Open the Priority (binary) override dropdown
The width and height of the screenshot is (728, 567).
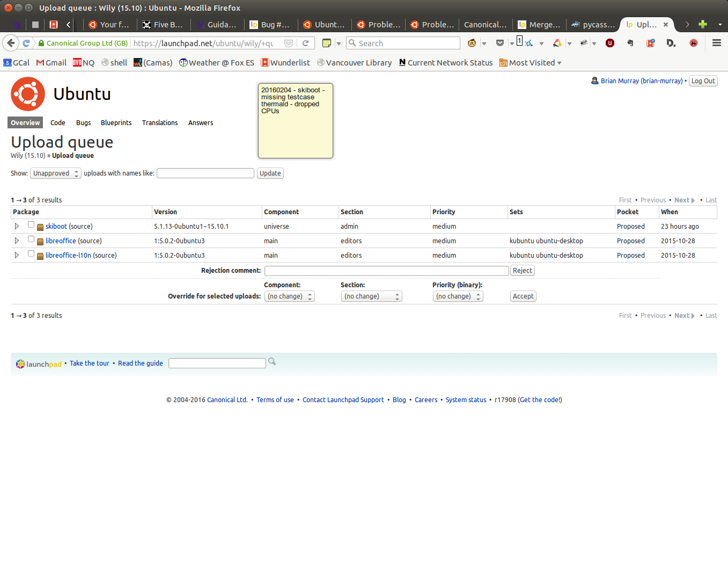pyautogui.click(x=458, y=296)
